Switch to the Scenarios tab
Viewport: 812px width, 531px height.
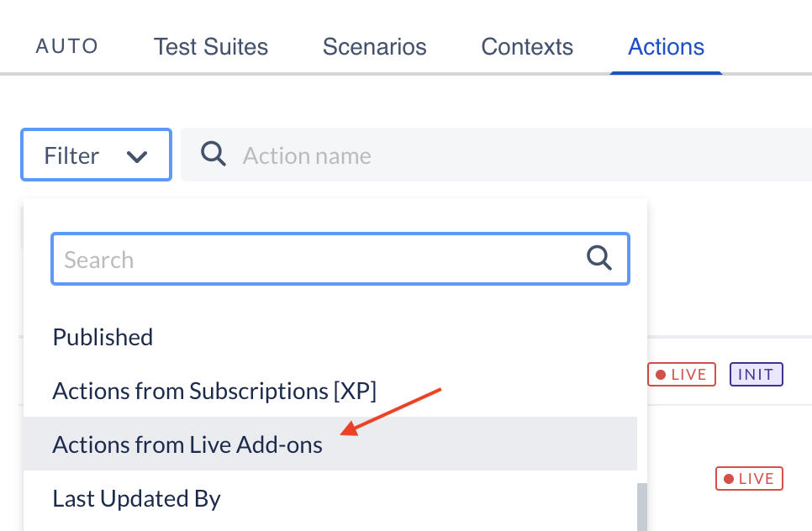click(374, 46)
